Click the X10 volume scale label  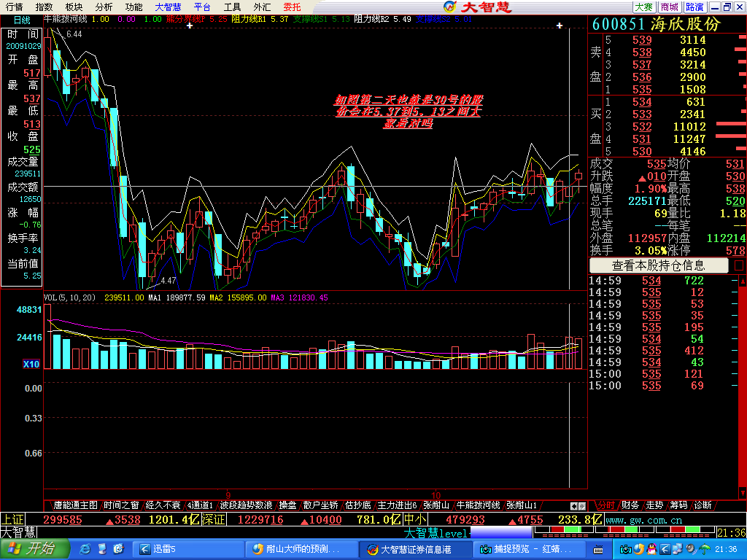coord(31,365)
